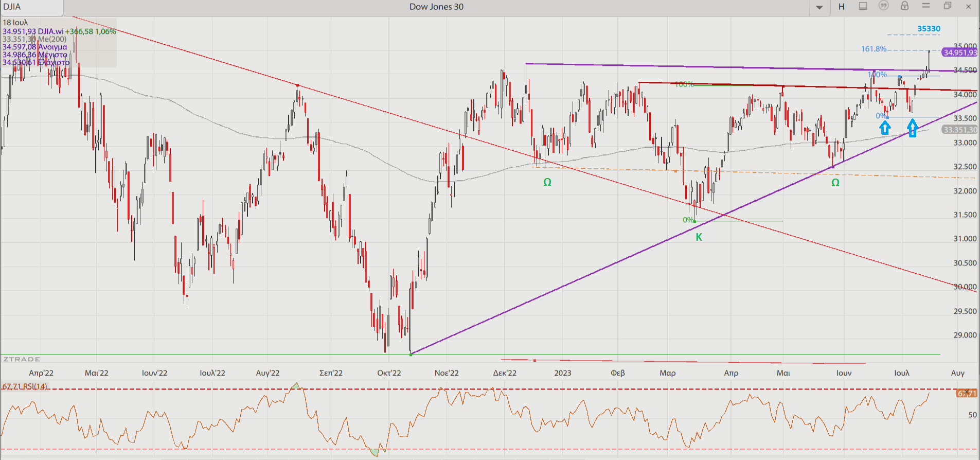Click the Ιουν'22 date axis label
The image size is (980, 460).
(x=154, y=373)
